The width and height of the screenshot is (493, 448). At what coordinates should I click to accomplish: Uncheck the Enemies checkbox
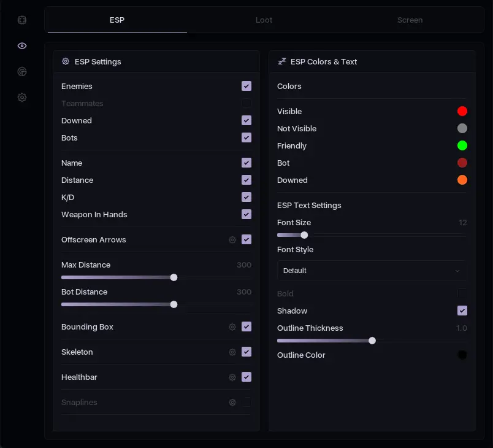click(246, 87)
